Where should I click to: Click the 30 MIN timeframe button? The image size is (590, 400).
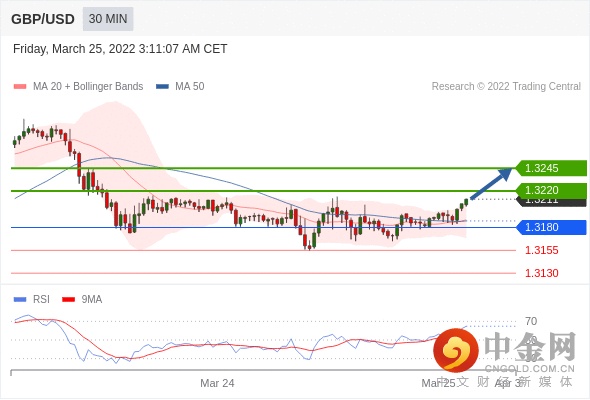108,19
